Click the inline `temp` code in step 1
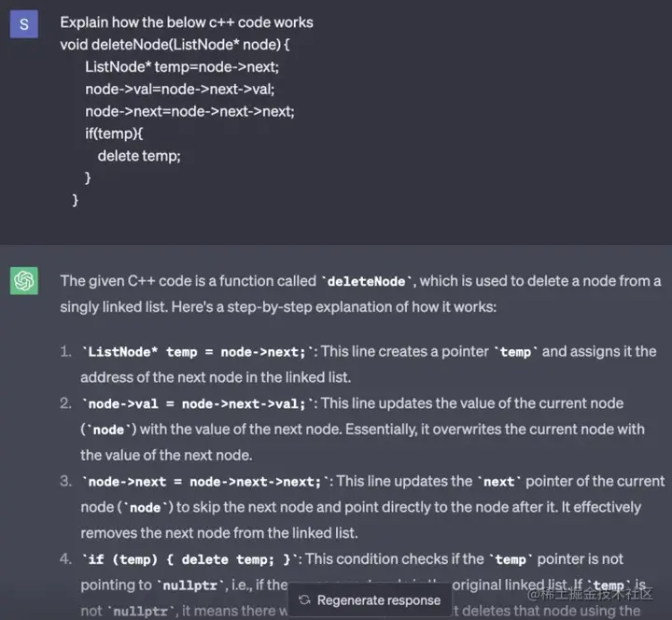Image resolution: width=672 pixels, height=620 pixels. coord(515,352)
